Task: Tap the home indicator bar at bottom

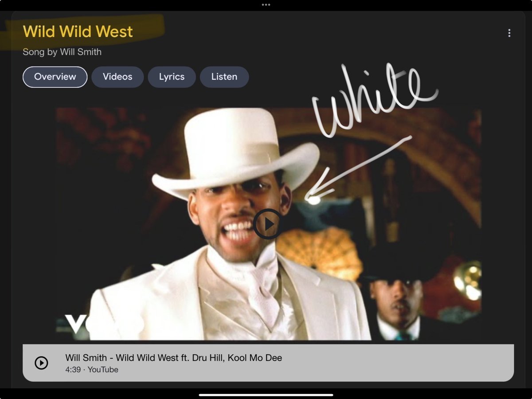Action: click(x=266, y=395)
